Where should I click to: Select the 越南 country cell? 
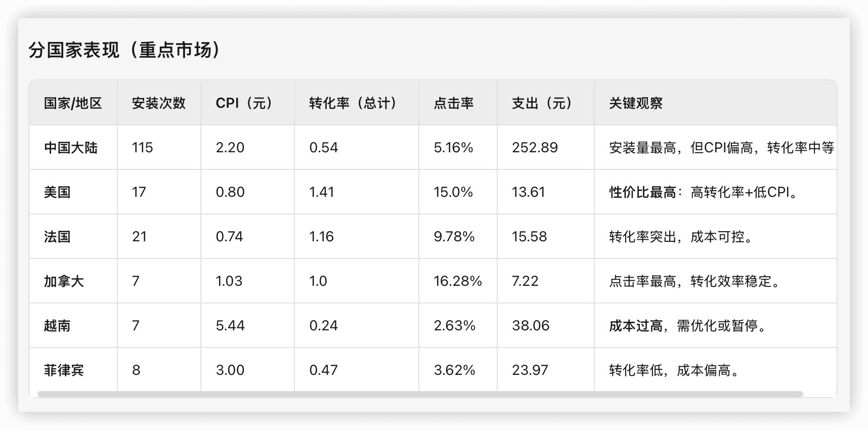[57, 326]
